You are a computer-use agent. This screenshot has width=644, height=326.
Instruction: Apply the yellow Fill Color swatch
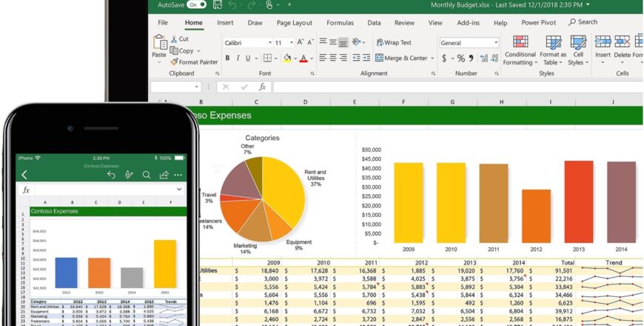point(287,59)
